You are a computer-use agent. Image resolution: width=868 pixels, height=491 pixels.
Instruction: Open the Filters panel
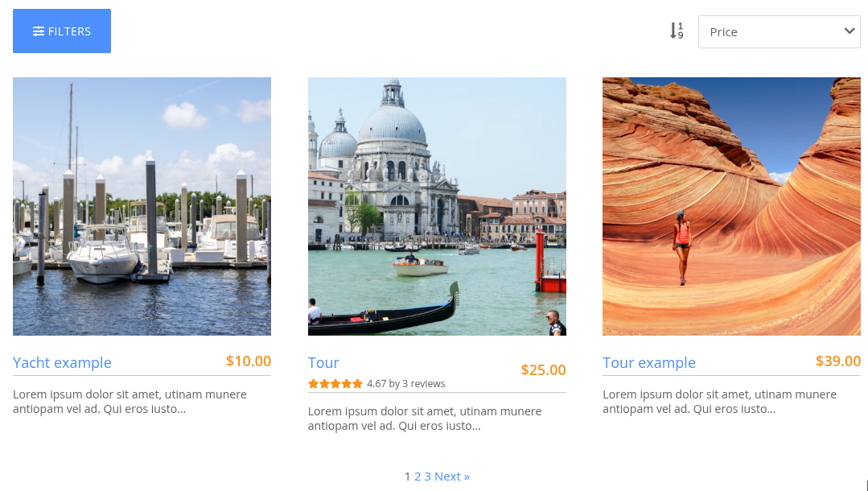click(62, 31)
